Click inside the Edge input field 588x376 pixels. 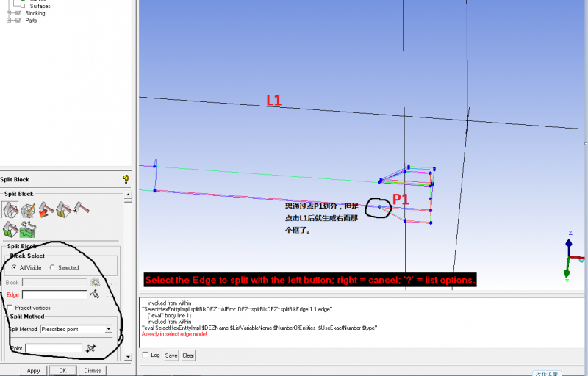54,294
